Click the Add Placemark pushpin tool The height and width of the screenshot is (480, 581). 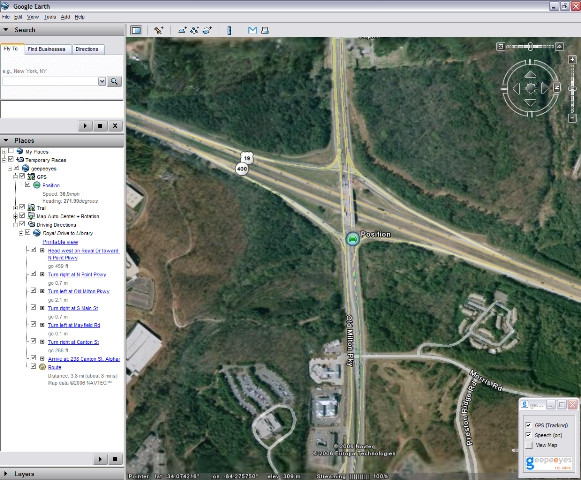[159, 30]
